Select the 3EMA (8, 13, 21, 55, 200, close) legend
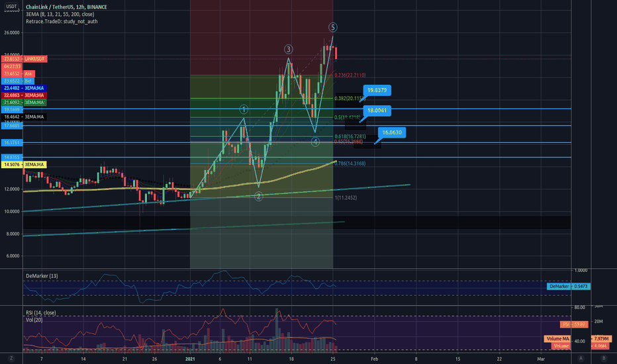 pyautogui.click(x=60, y=14)
